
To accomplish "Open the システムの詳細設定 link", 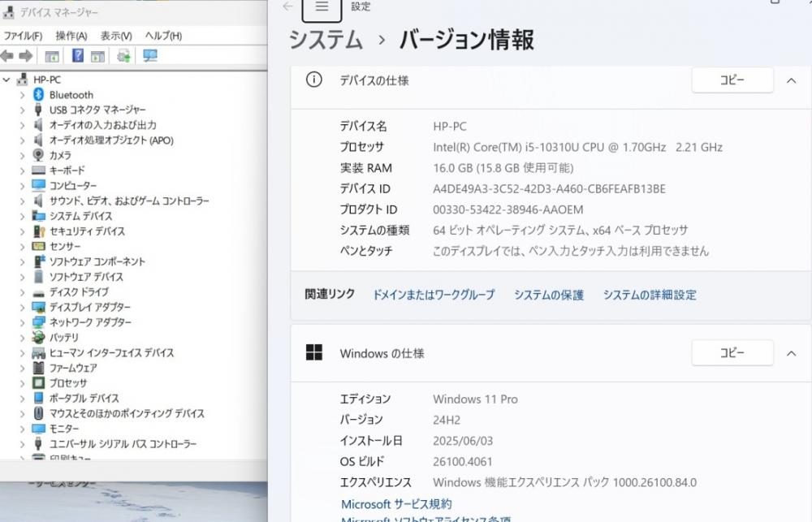I will point(650,295).
